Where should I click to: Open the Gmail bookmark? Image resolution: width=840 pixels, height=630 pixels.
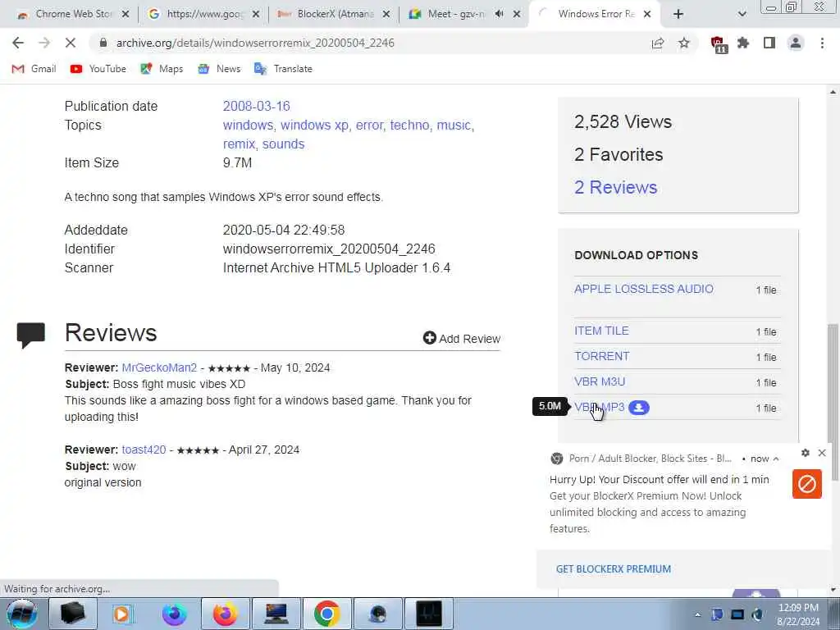pyautogui.click(x=34, y=69)
